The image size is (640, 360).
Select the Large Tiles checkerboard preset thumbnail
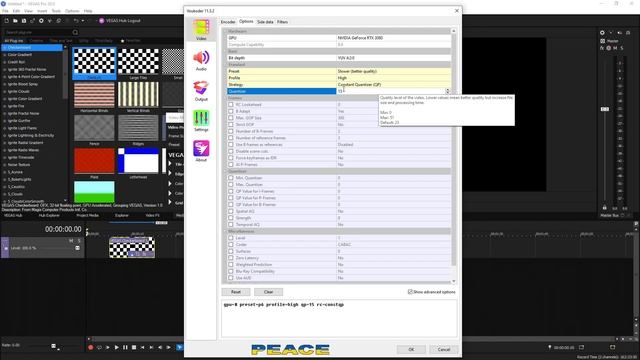pyautogui.click(x=138, y=61)
